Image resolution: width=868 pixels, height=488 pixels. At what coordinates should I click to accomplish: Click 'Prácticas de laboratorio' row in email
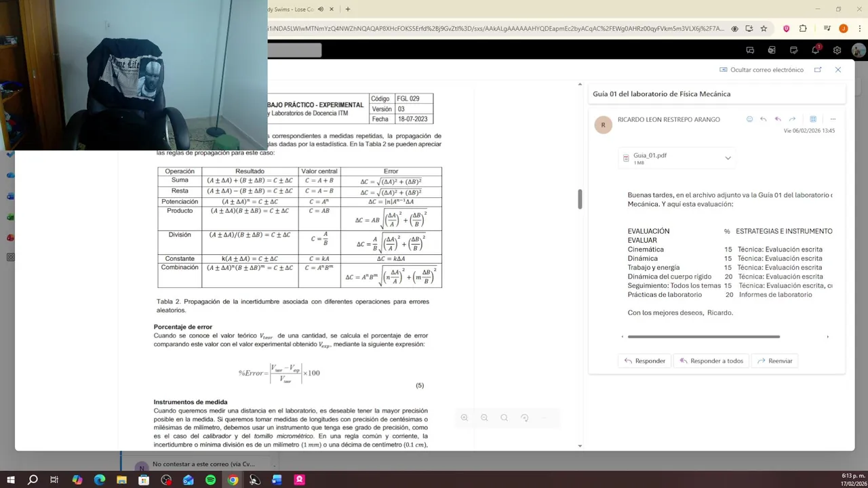[x=720, y=295]
